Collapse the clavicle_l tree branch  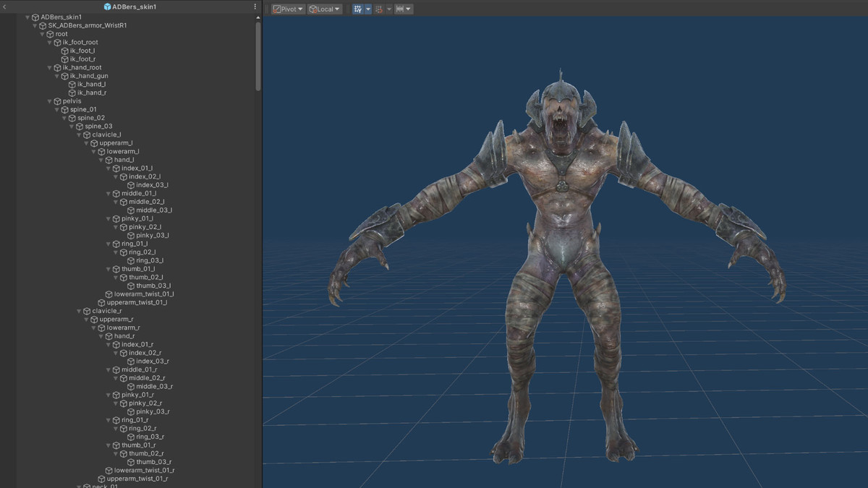(x=79, y=134)
